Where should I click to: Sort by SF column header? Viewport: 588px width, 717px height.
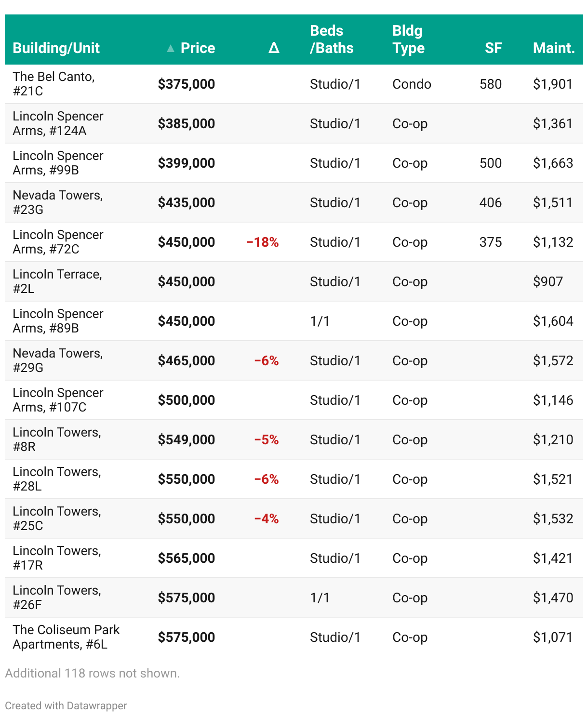[x=493, y=48]
